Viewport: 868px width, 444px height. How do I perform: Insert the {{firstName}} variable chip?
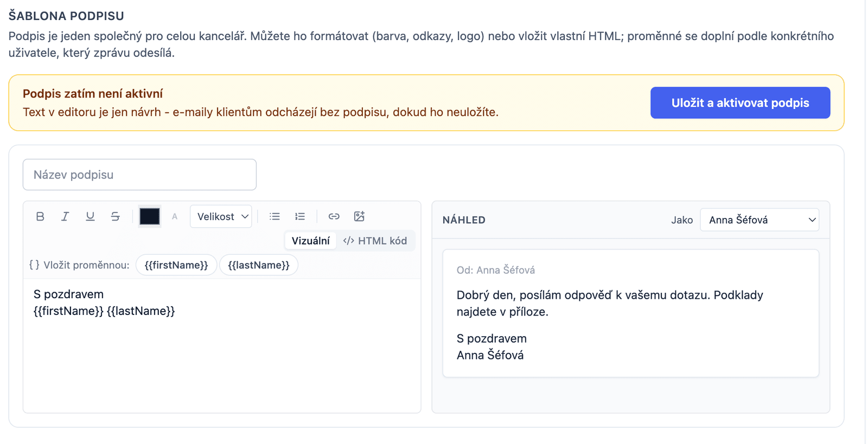pyautogui.click(x=176, y=265)
